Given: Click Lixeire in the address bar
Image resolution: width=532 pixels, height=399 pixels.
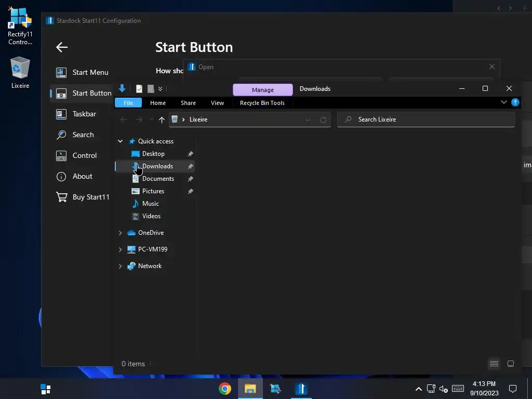Looking at the screenshot, I should 198,119.
